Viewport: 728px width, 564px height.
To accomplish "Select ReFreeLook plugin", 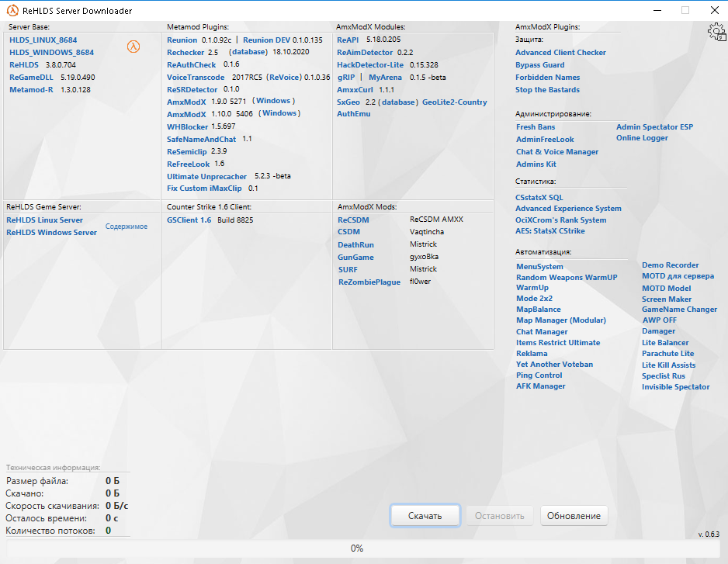I will 189,164.
